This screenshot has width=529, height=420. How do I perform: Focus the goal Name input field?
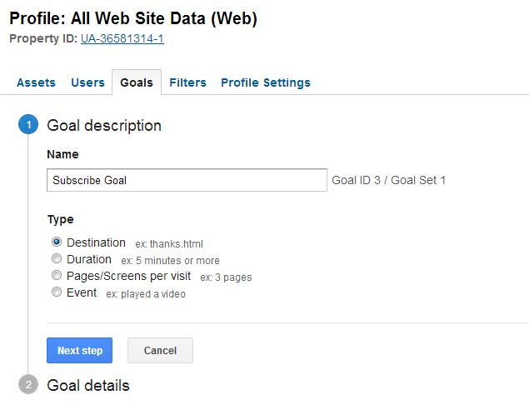tap(187, 180)
